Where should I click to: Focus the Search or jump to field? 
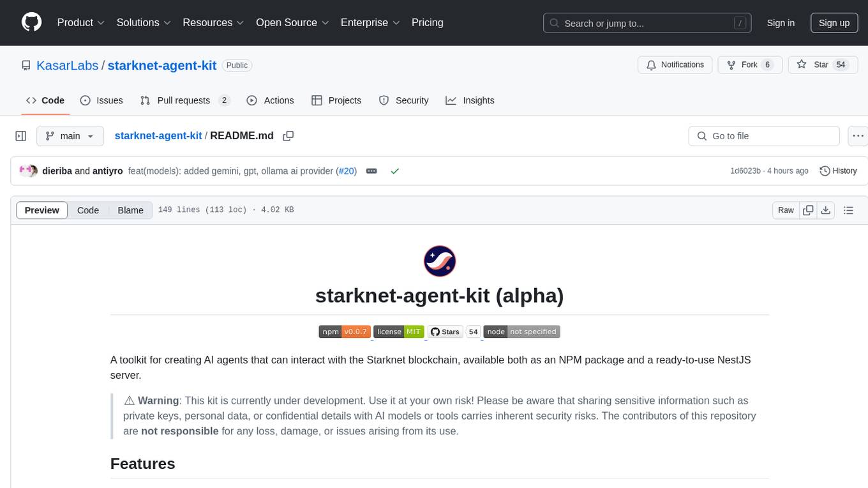647,23
